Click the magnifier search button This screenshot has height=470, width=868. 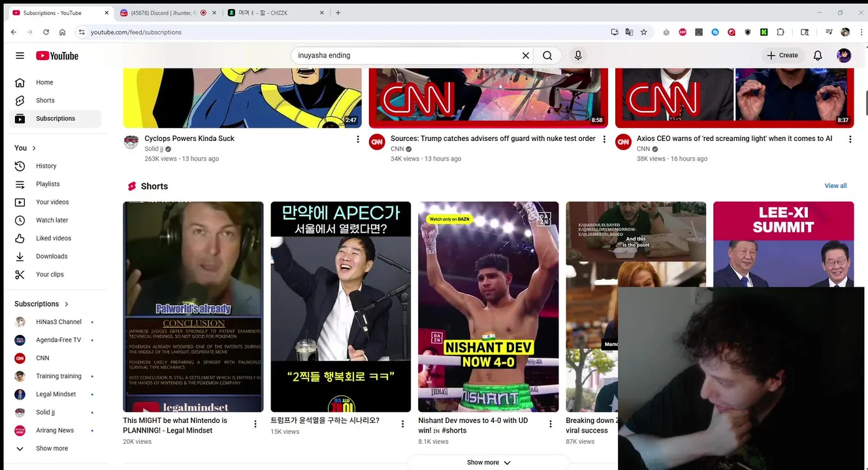pyautogui.click(x=547, y=55)
